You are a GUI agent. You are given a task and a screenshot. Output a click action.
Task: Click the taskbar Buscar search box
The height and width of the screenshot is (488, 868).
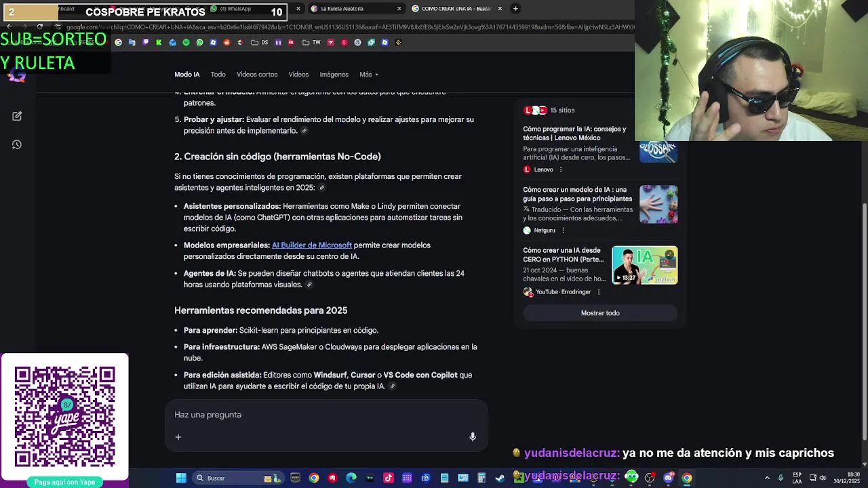(237, 478)
